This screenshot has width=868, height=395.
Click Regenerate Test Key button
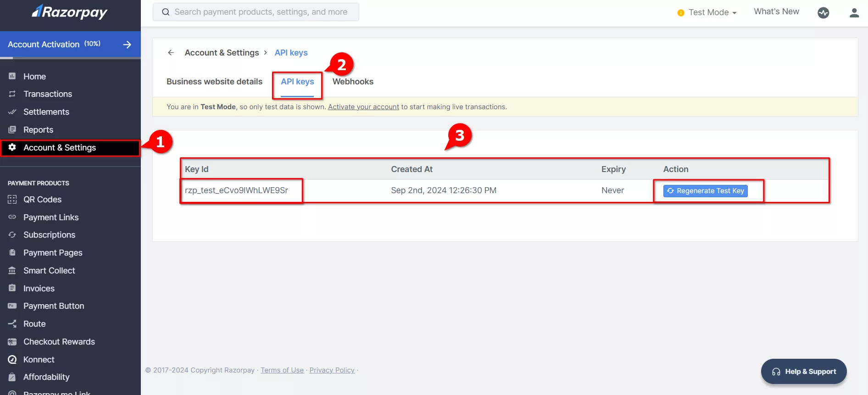coord(705,191)
